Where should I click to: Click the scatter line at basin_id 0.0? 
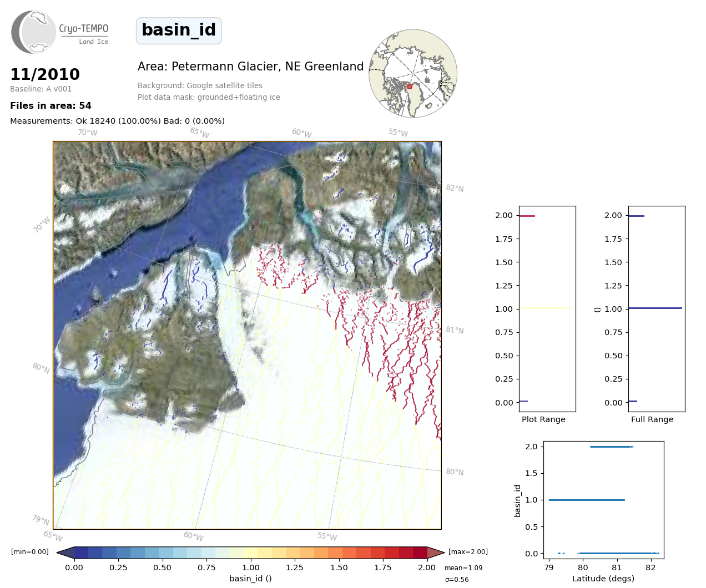click(616, 553)
